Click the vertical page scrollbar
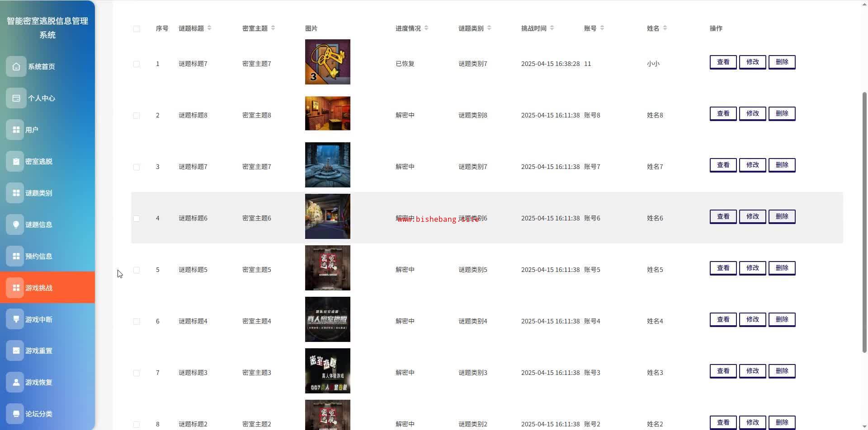Viewport: 868px width, 430px height. 864,221
